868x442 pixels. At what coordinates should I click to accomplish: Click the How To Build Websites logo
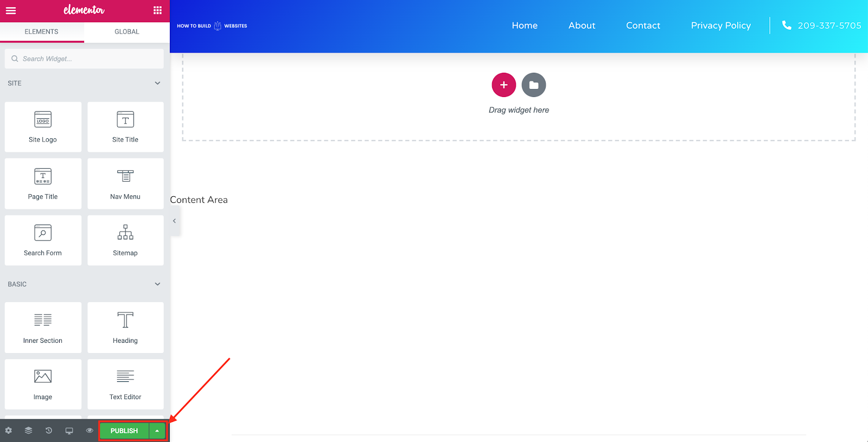[212, 26]
